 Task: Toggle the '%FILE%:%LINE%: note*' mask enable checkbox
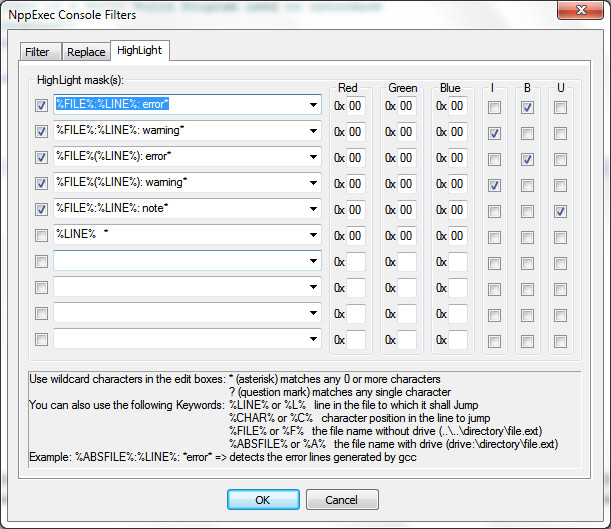point(41,209)
